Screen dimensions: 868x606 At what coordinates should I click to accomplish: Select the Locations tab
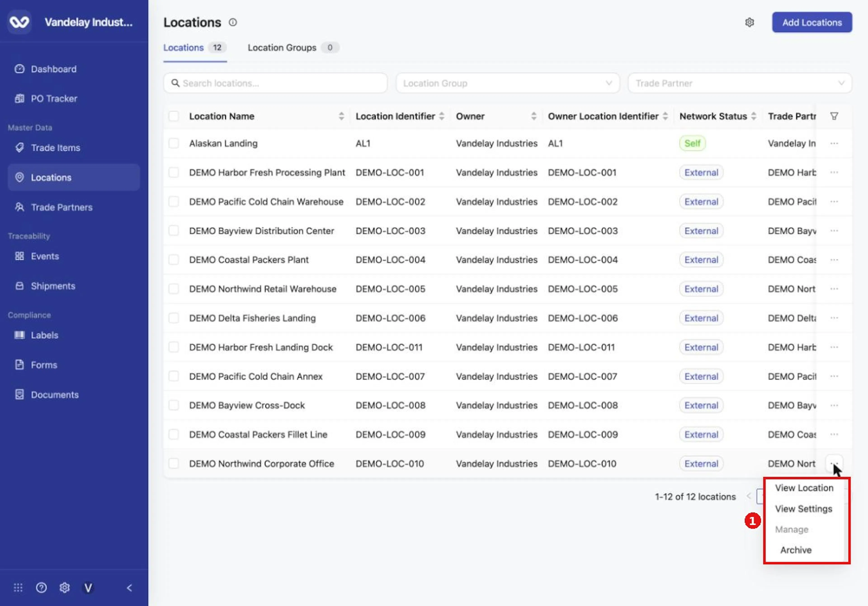195,48
